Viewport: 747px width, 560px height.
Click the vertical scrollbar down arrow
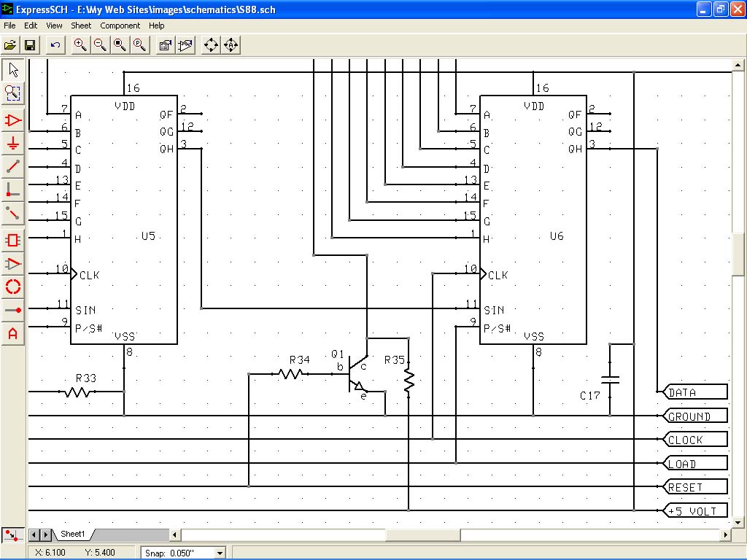739,522
